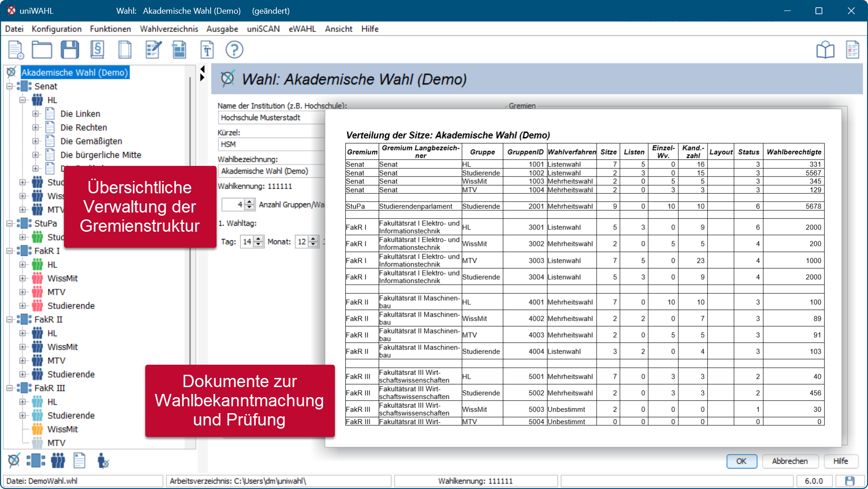Image resolution: width=868 pixels, height=489 pixels.
Task: Expand the Die Gemäßigten list node
Action: click(x=36, y=141)
